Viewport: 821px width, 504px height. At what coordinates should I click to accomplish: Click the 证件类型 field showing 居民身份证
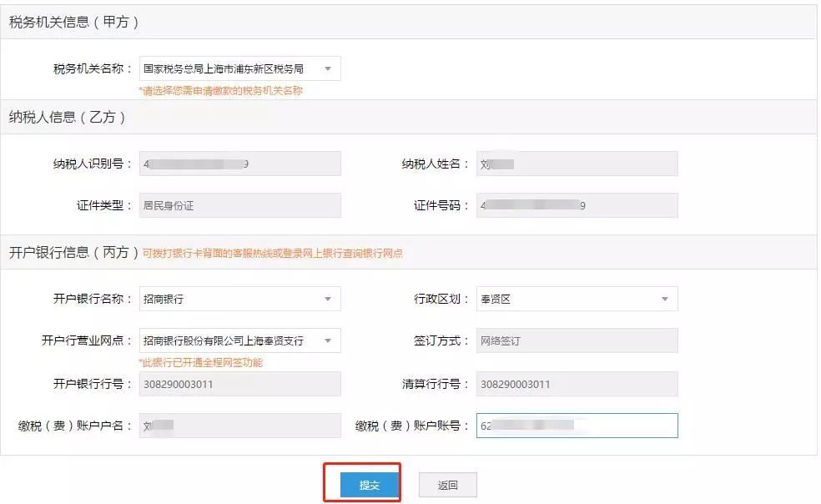[x=239, y=204]
